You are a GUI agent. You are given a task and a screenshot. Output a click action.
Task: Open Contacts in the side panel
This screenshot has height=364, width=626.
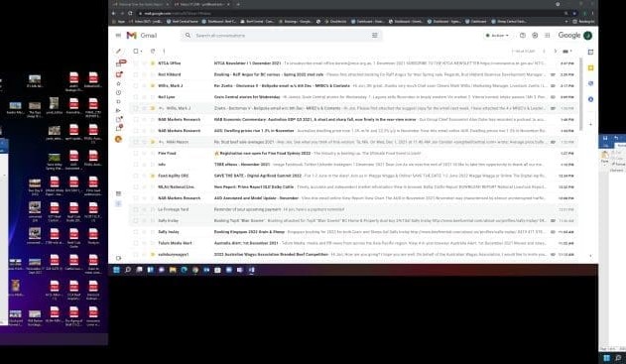(591, 99)
